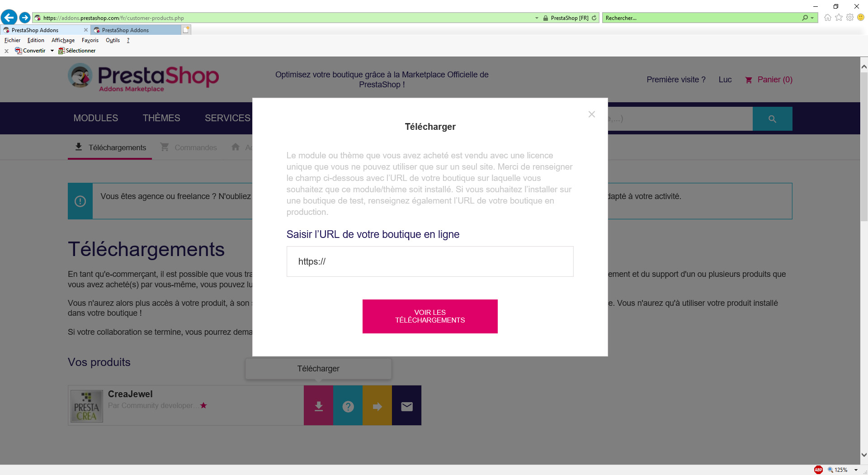Open the browser home icon
Screen dimensions: 868x475
point(828,18)
